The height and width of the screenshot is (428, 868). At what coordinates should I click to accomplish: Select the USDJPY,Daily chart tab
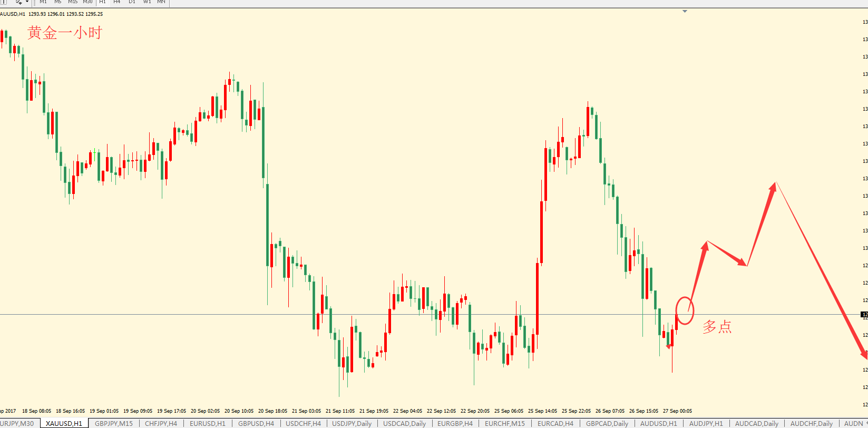point(352,423)
